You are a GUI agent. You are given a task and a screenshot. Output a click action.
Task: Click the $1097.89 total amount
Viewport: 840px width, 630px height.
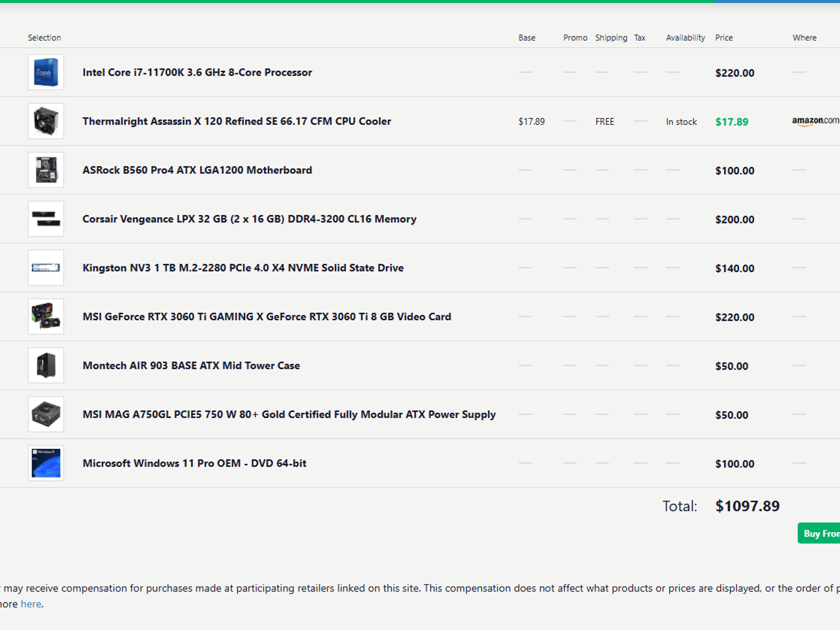point(747,506)
